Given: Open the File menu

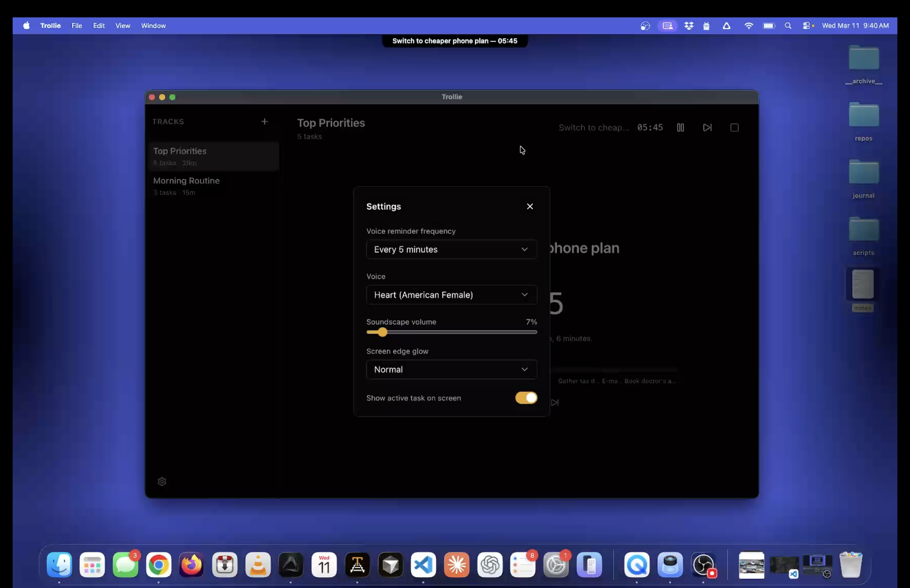Looking at the screenshot, I should click(77, 26).
